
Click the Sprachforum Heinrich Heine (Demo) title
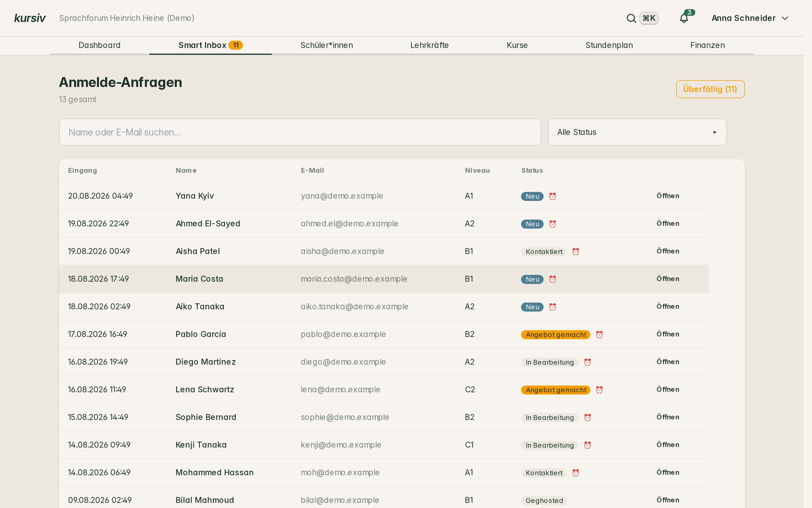pos(127,18)
